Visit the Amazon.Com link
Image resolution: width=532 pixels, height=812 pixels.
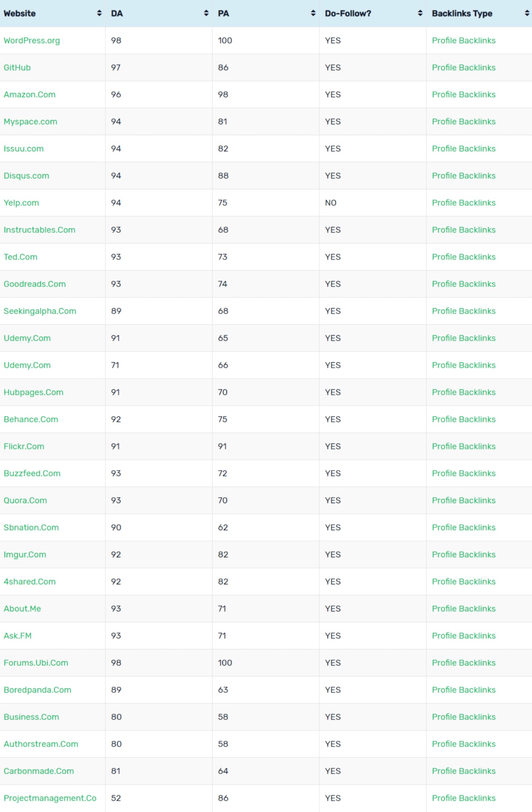29,95
